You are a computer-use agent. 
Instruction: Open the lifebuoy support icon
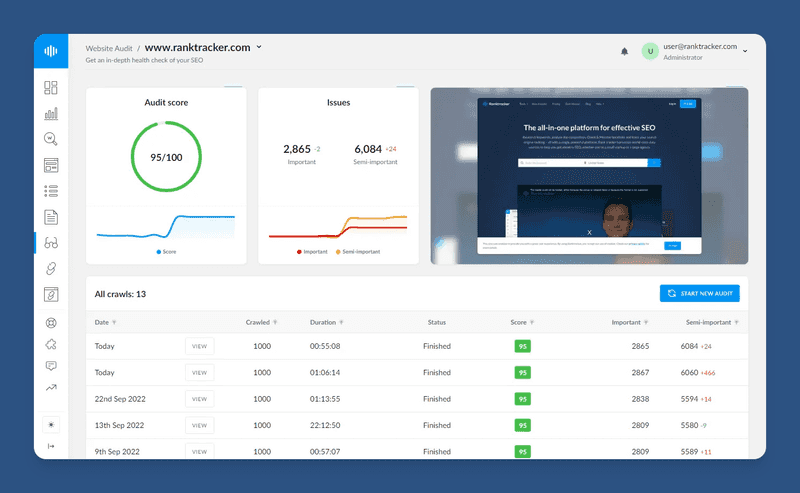click(51, 323)
